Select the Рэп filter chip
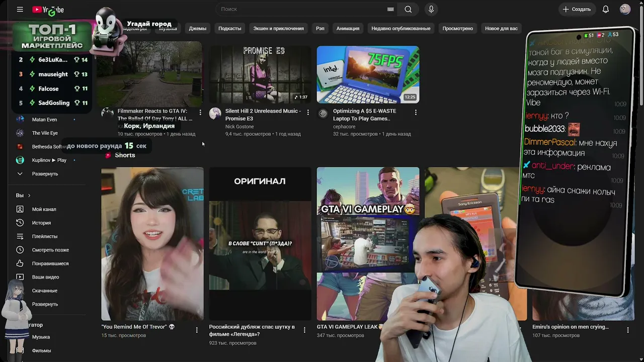644x362 pixels. 320,29
